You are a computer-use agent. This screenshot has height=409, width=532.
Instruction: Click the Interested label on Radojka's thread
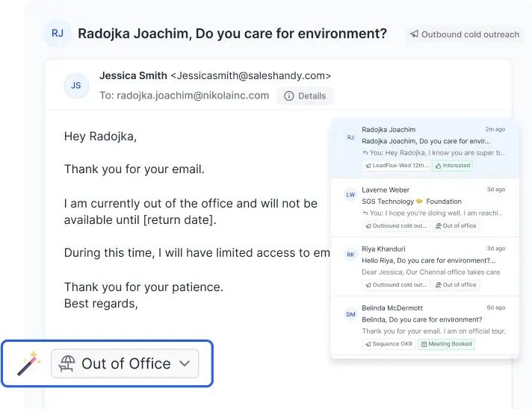pos(452,166)
